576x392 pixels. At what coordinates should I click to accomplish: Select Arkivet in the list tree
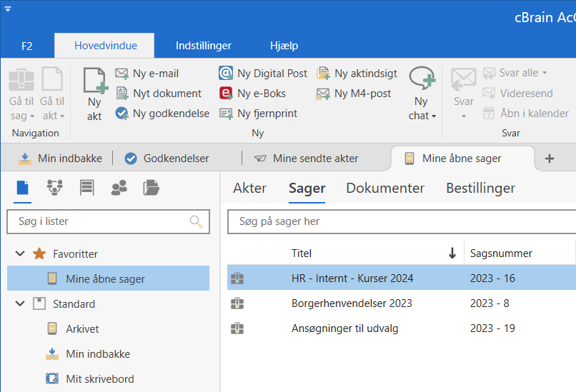[x=82, y=329]
